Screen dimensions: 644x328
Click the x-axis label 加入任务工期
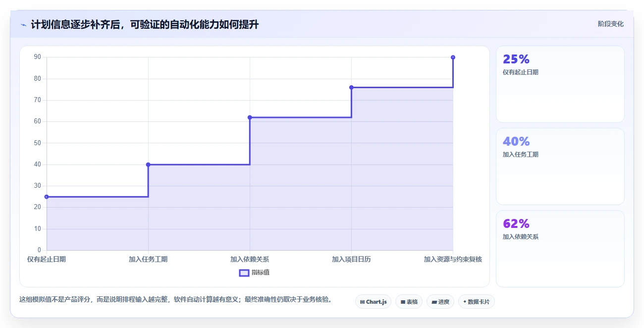tap(148, 259)
